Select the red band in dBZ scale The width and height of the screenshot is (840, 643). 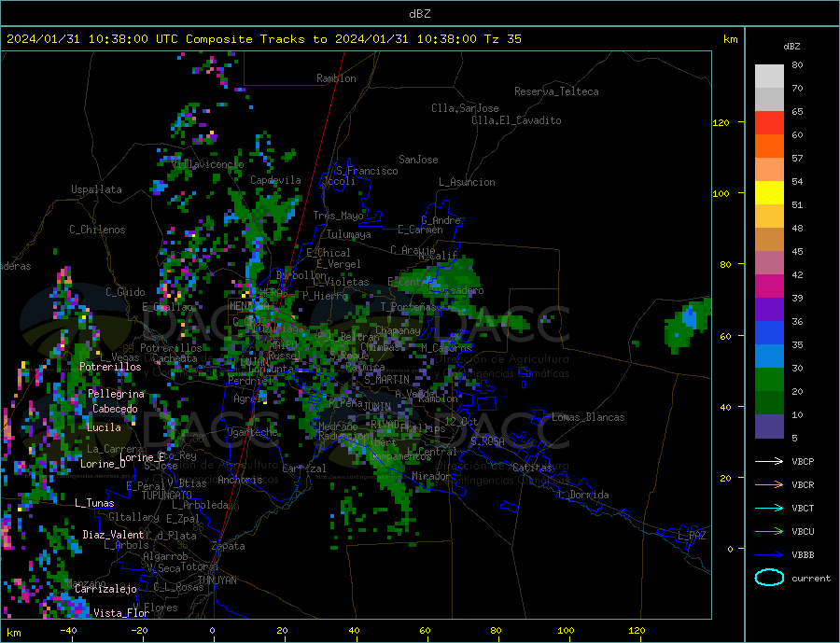769,122
